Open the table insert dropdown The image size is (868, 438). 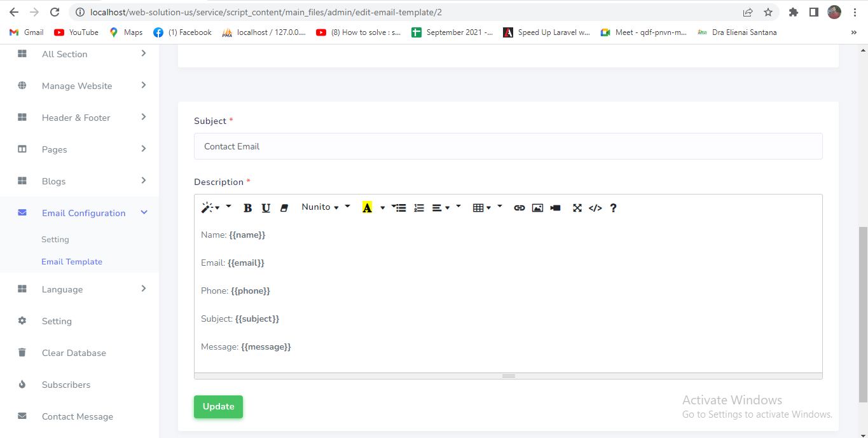[483, 208]
